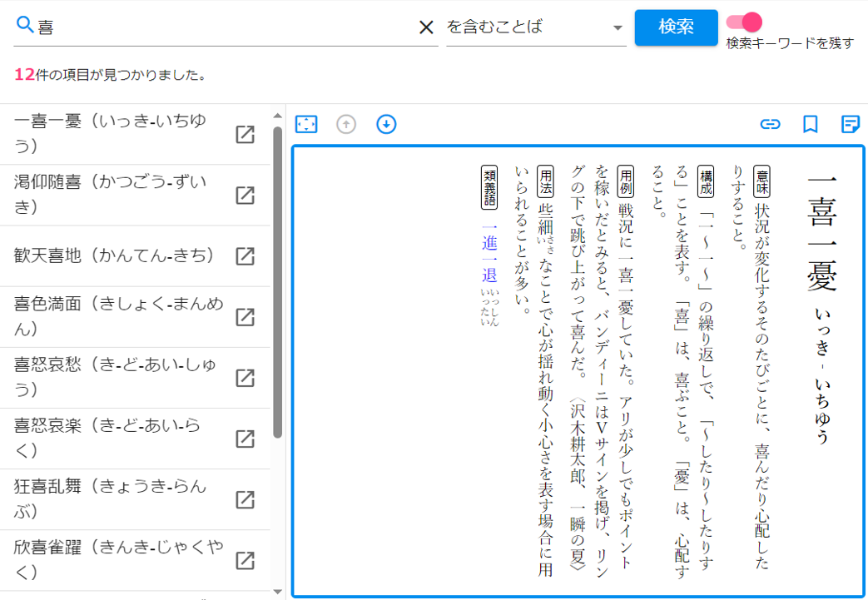Click the results scrollbar down arrow
868x600 pixels.
tap(278, 593)
